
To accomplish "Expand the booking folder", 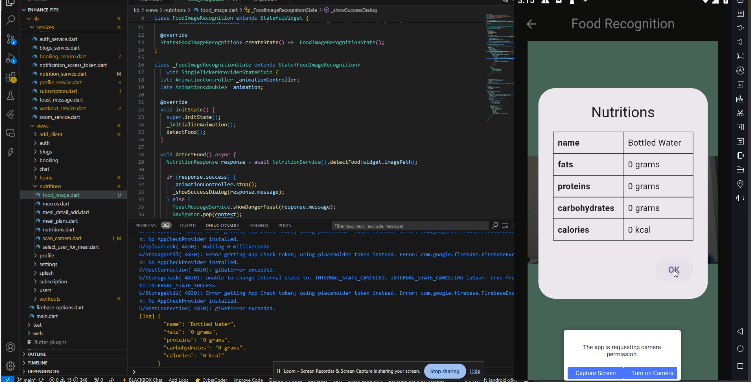I will (x=48, y=160).
